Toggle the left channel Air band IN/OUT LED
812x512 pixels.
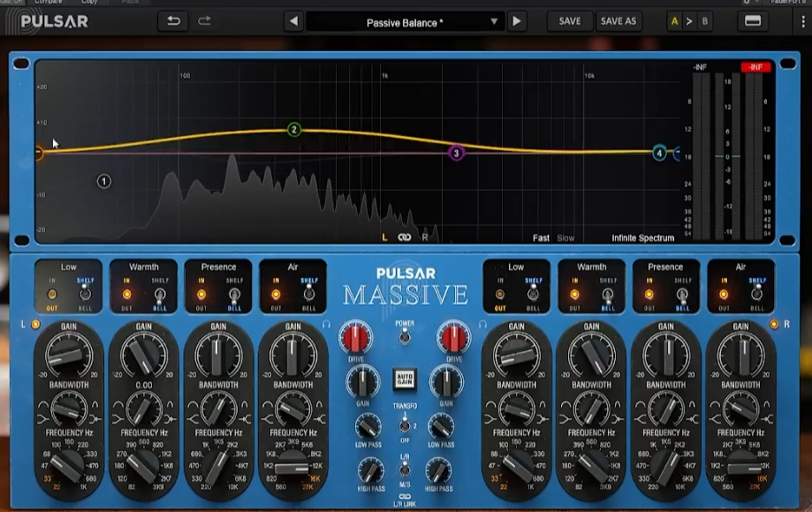[276, 294]
